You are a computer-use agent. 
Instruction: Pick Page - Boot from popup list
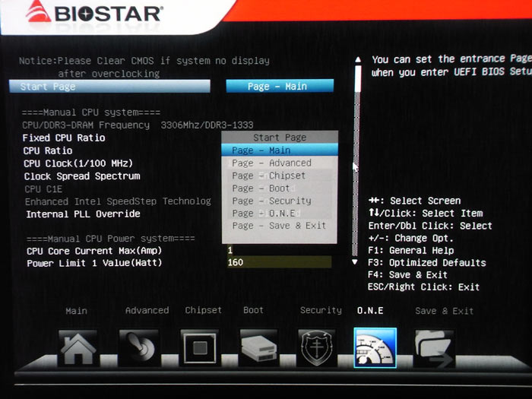(261, 188)
